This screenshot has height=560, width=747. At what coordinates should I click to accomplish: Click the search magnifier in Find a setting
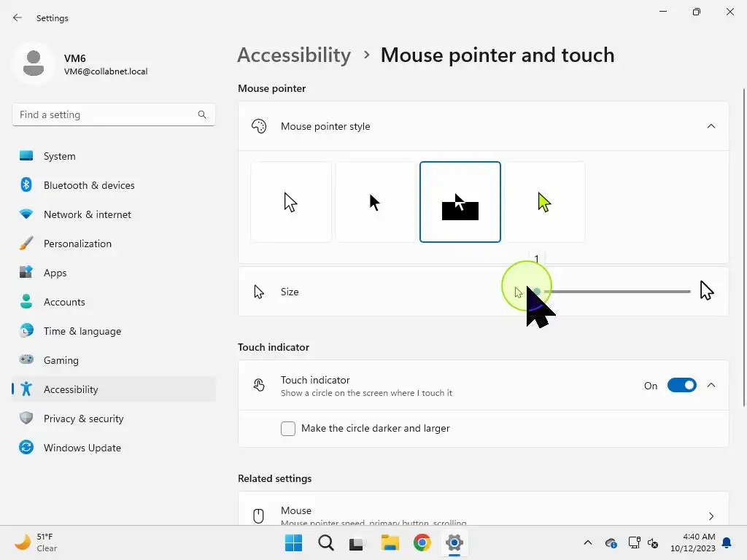pos(202,114)
